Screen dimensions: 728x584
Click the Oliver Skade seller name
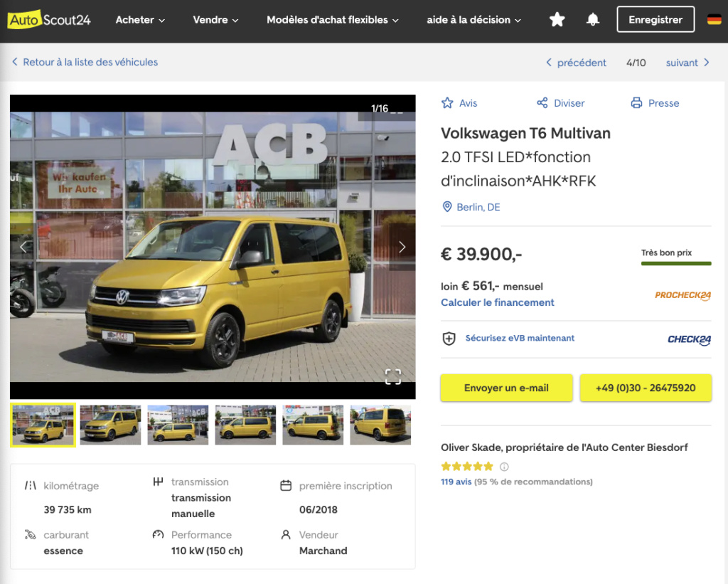click(564, 447)
